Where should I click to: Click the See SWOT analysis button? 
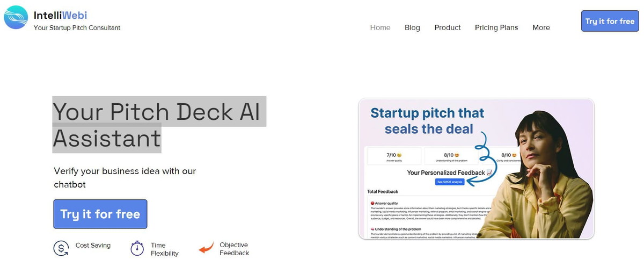(450, 182)
